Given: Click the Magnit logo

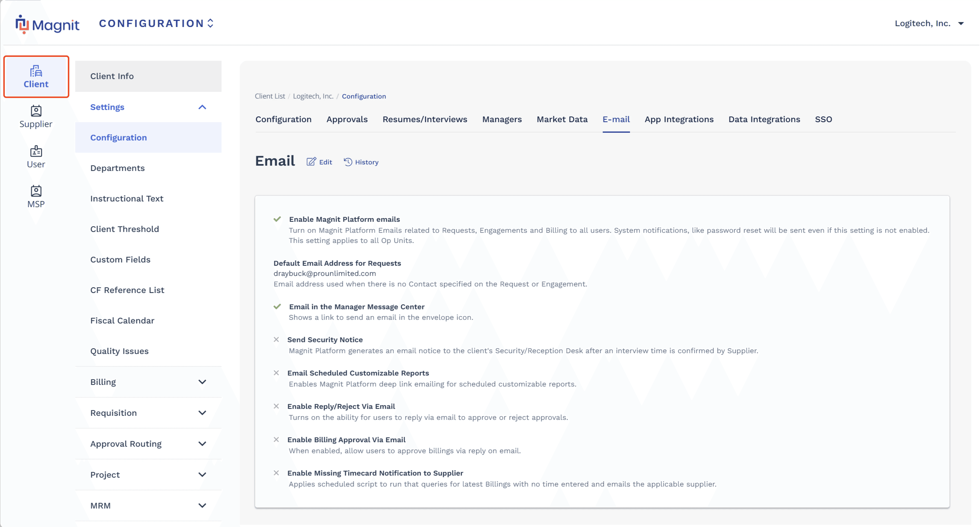Looking at the screenshot, I should pos(47,24).
